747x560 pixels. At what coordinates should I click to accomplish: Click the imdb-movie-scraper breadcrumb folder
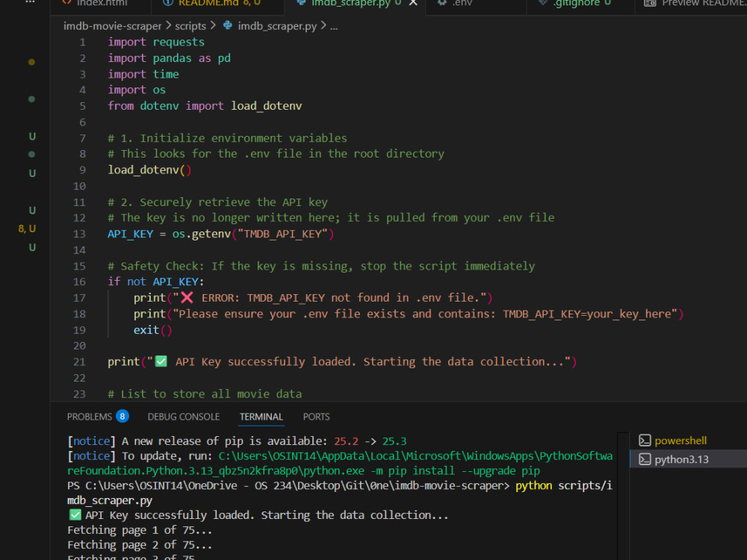coord(113,25)
